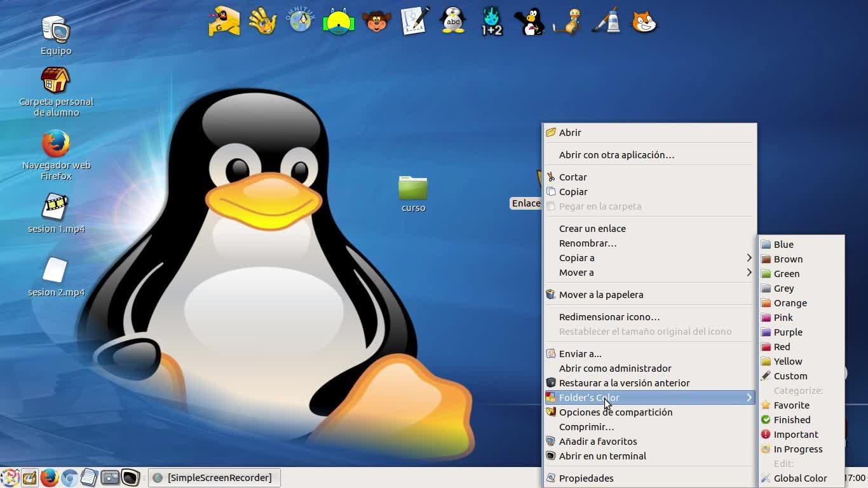Viewport: 868px width, 488px height.
Task: Pick the Blue folder color
Action: pos(801,245)
